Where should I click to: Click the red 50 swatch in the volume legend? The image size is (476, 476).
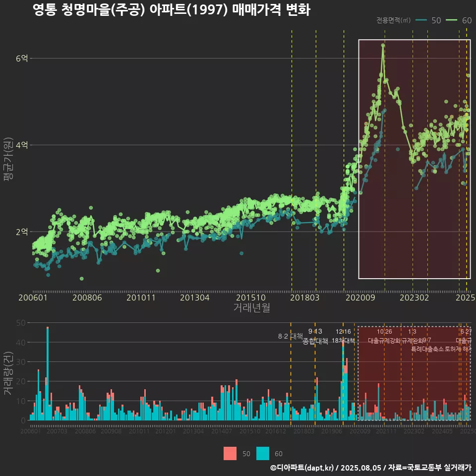[x=230, y=453]
